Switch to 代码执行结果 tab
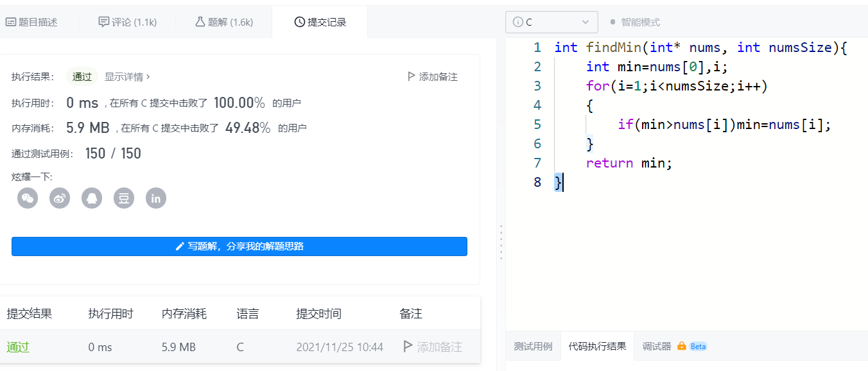The image size is (868, 371). 597,346
